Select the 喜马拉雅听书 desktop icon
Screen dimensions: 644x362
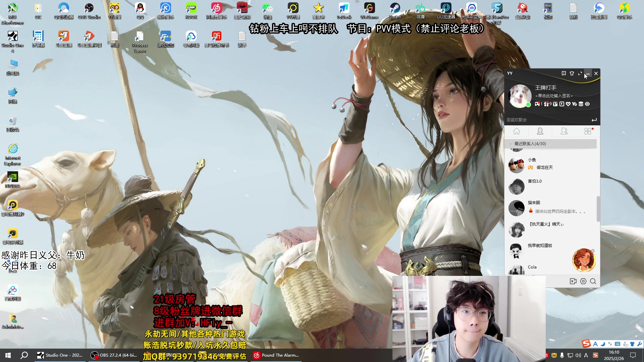[217, 39]
